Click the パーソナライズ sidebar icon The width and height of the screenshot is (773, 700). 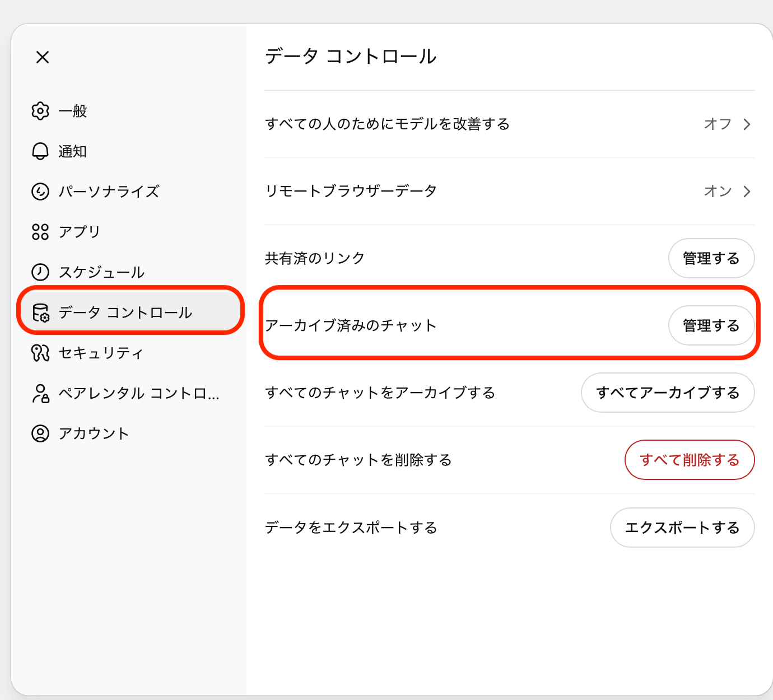pos(40,192)
